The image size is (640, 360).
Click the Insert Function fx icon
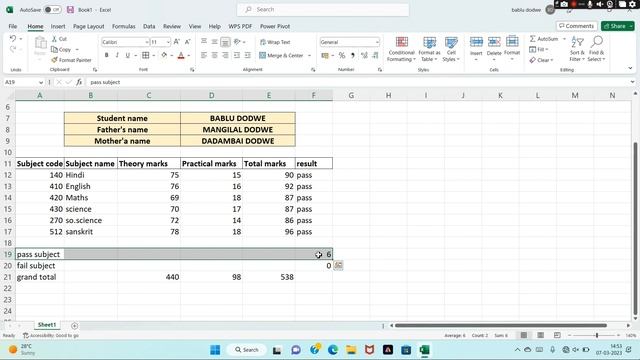click(x=79, y=82)
